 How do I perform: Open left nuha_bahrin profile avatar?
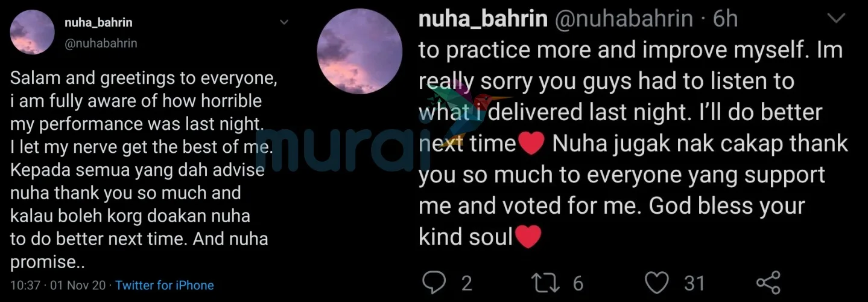(x=33, y=32)
